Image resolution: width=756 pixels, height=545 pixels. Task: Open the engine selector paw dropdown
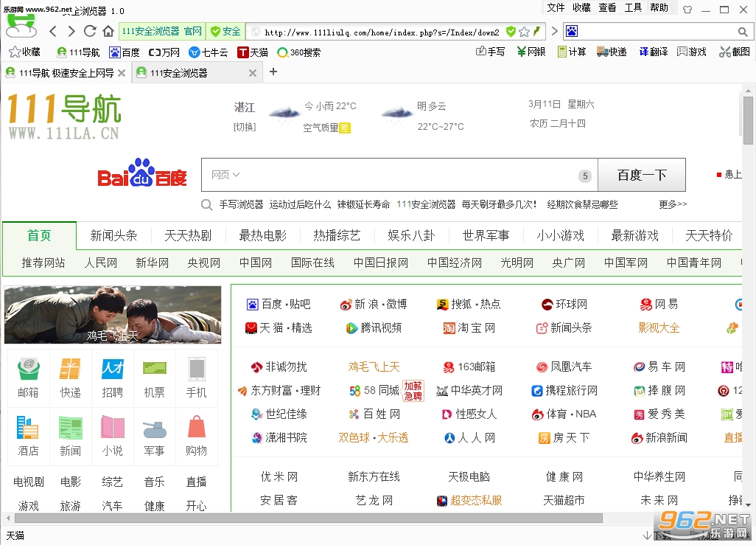point(572,32)
